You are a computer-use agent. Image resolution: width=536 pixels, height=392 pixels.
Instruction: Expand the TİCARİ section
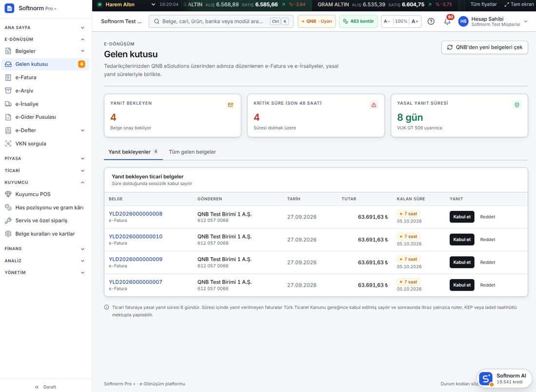coord(44,170)
